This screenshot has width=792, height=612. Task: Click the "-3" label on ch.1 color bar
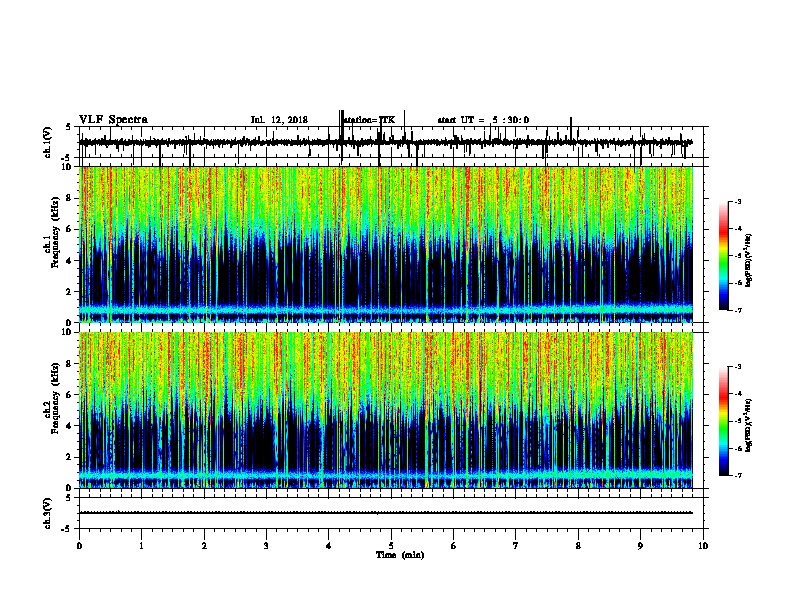pos(737,202)
